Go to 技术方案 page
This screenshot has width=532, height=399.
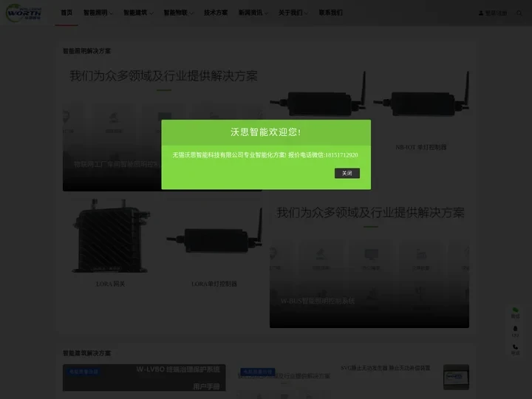[216, 13]
